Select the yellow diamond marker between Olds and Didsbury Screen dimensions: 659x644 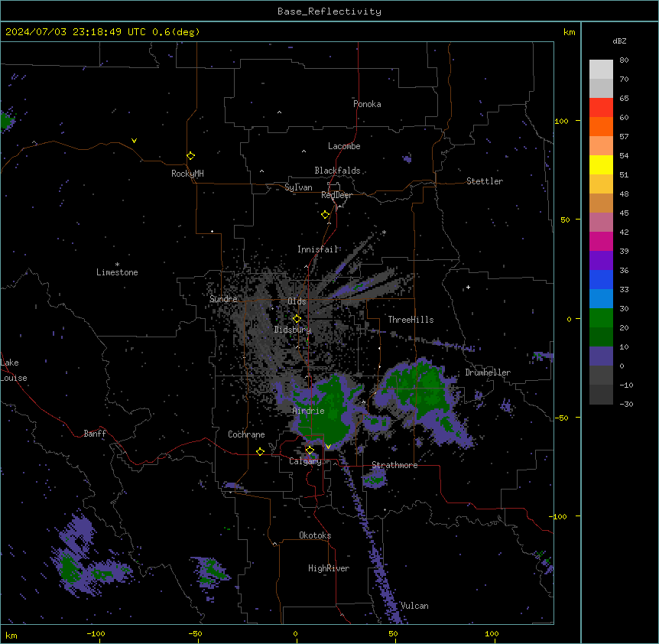click(x=297, y=319)
